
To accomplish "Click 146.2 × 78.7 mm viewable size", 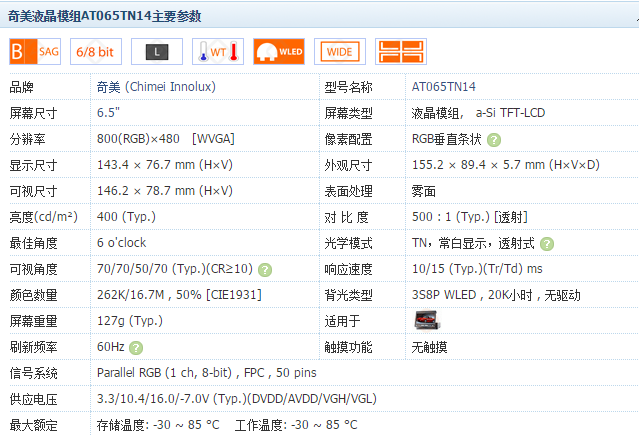I will [165, 191].
